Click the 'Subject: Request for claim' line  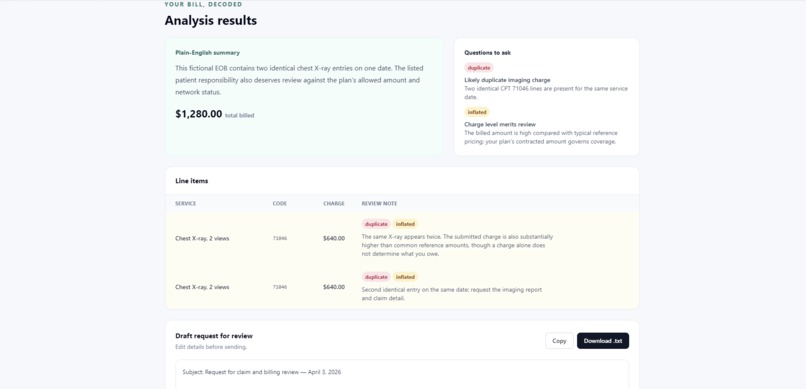(x=262, y=372)
